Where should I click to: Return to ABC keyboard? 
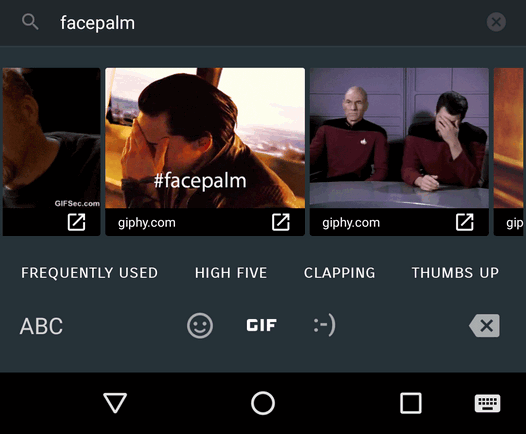(x=41, y=326)
